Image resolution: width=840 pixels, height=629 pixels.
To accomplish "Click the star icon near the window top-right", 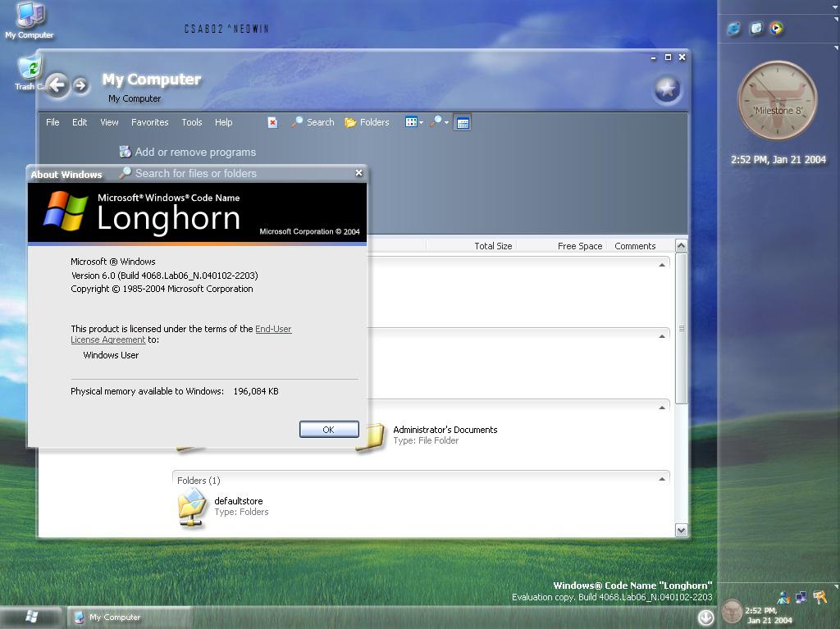I will [667, 88].
